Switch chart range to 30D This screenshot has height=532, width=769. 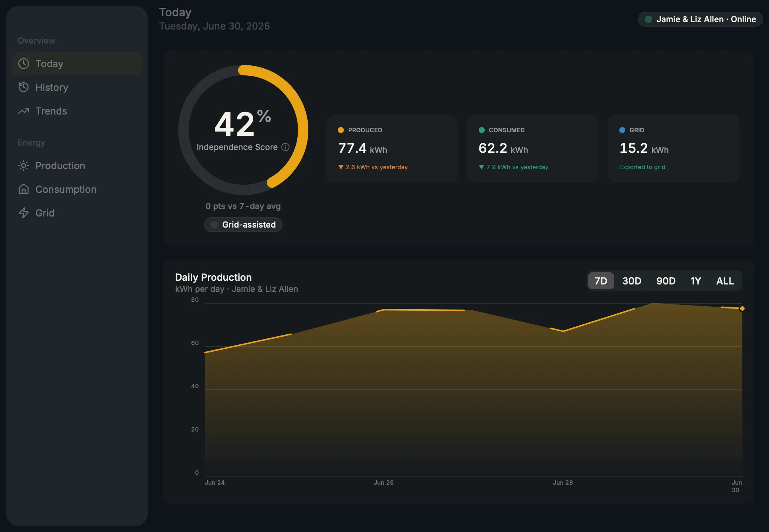pos(631,281)
